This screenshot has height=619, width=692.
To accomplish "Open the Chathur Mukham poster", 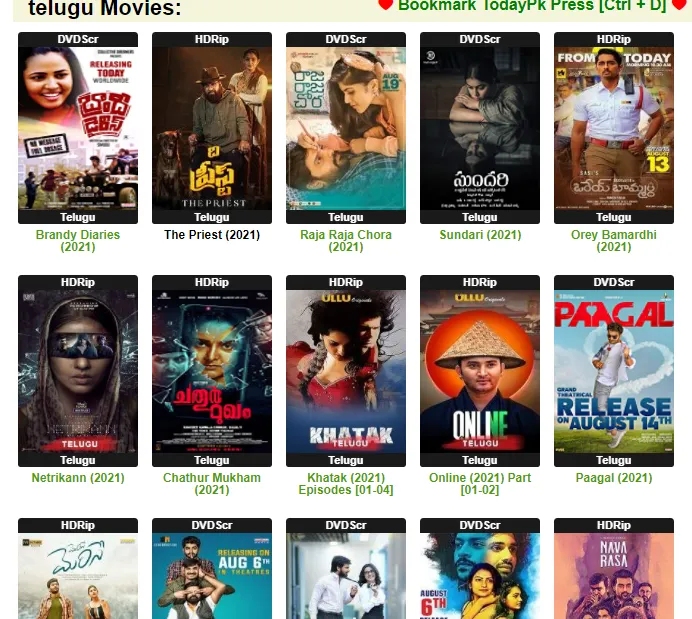I will [212, 371].
